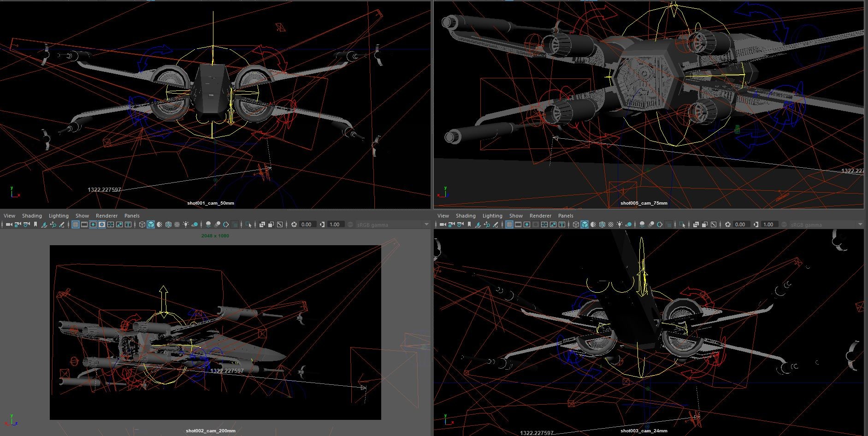
Task: Click the film gate display icon
Action: 84,224
